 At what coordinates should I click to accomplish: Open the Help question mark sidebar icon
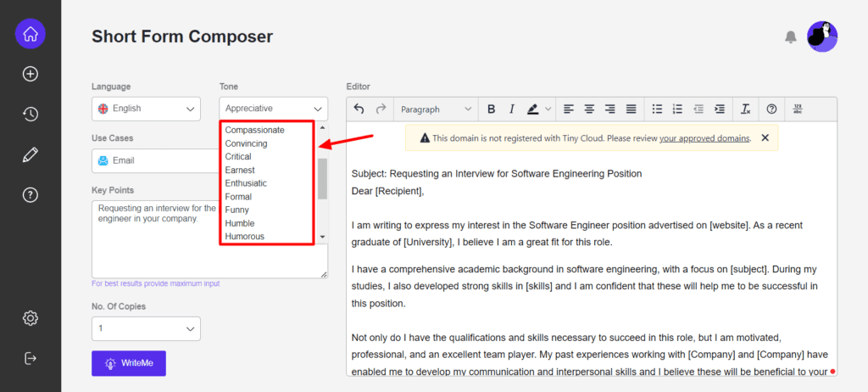(x=31, y=195)
